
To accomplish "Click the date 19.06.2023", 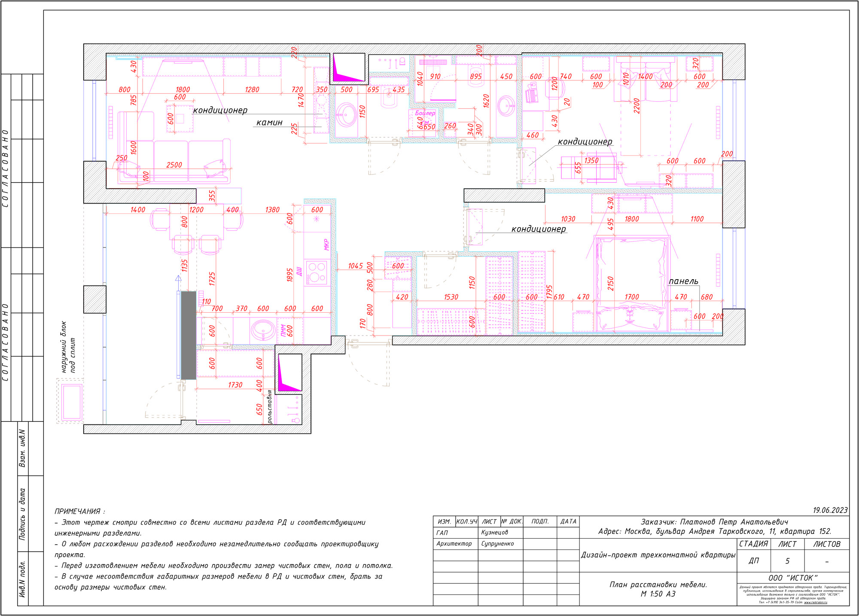I will click(830, 510).
